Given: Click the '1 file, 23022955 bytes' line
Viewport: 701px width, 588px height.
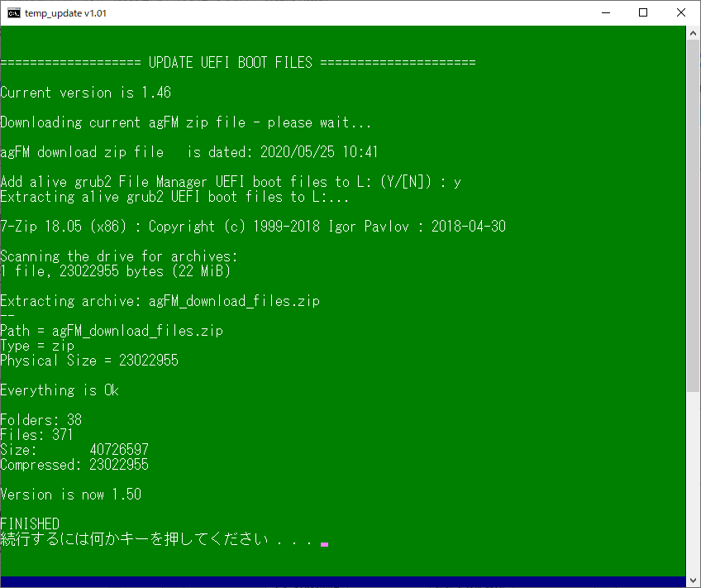Looking at the screenshot, I should pyautogui.click(x=116, y=271).
